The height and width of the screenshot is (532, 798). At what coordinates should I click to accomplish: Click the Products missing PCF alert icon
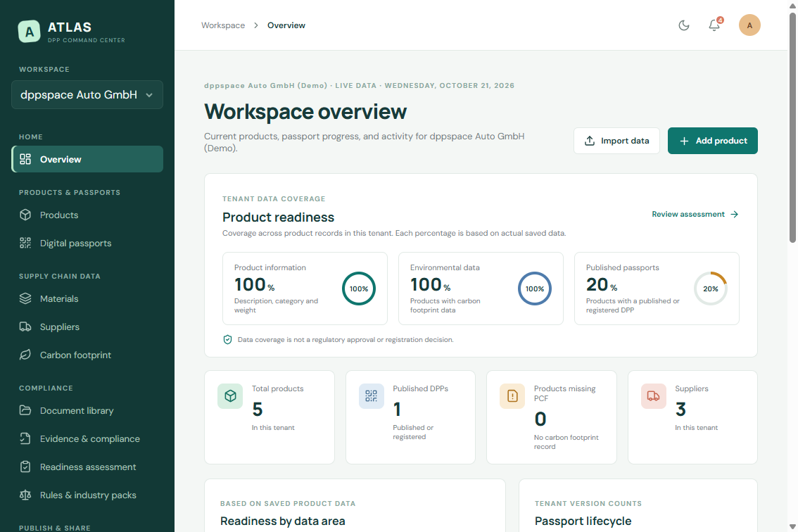point(512,396)
